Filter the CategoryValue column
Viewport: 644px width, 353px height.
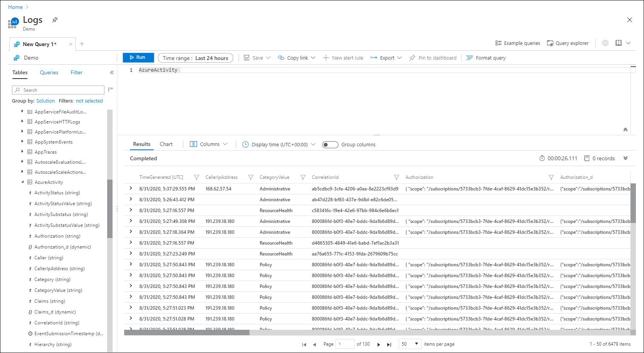coord(303,177)
